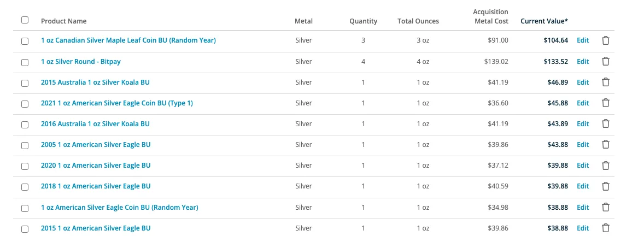The width and height of the screenshot is (644, 242).
Task: Trash the 2021 American Silver Eagle Type 1
Action: point(605,103)
